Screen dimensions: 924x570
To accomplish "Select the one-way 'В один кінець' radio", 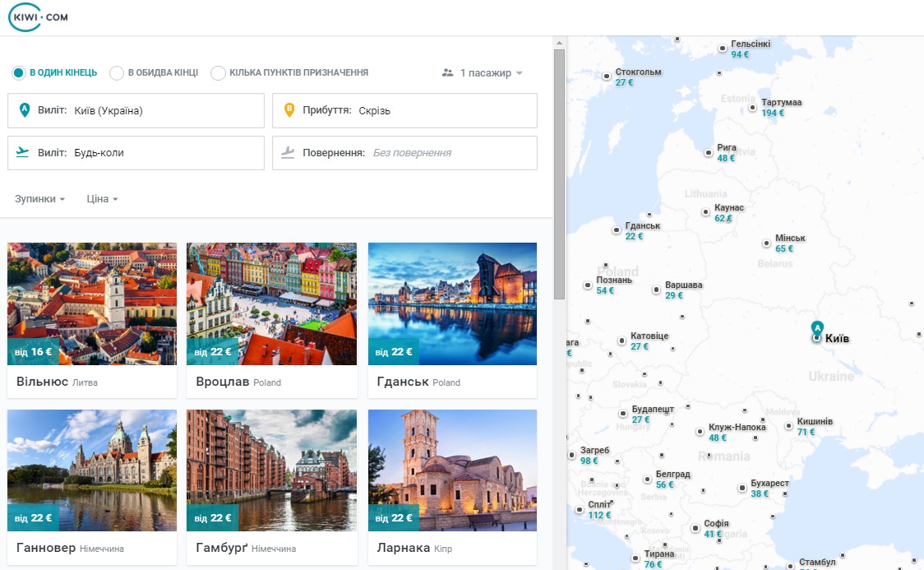I will (19, 73).
